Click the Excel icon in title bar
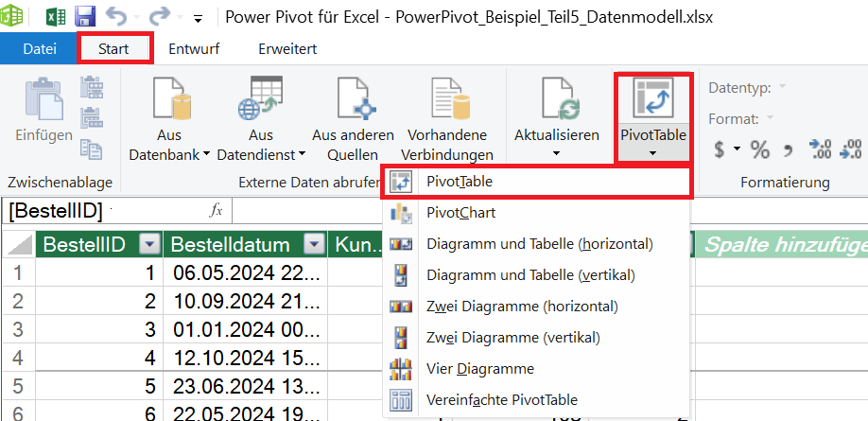This screenshot has width=868, height=421. pyautogui.click(x=56, y=17)
